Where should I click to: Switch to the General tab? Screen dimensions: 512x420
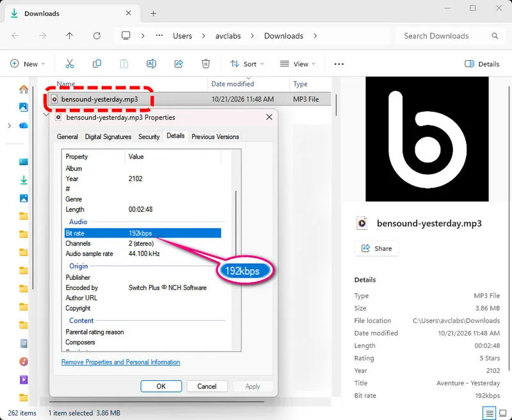pos(67,136)
